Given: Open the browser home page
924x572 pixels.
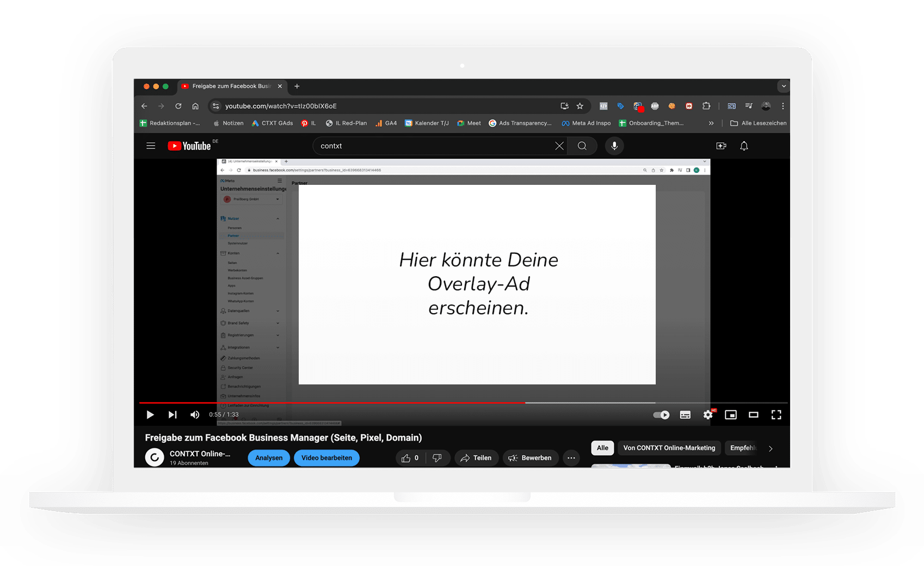Looking at the screenshot, I should 195,106.
